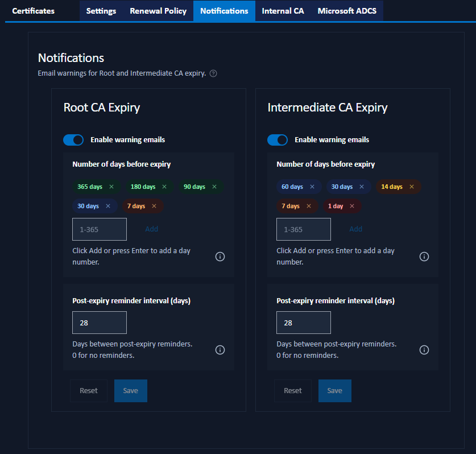This screenshot has width=476, height=454.
Task: Remove the 90 days tag in Root CA
Action: (x=214, y=187)
